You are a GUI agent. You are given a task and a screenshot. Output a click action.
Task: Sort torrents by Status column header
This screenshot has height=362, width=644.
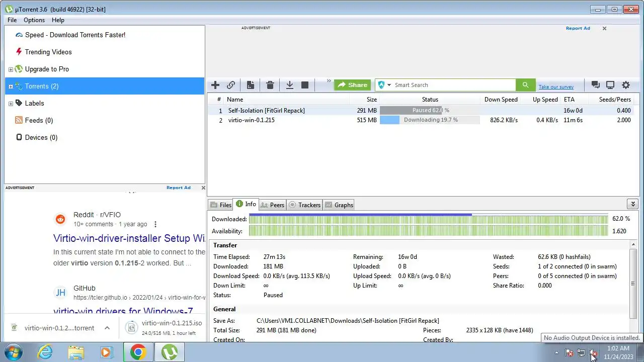[430, 100]
